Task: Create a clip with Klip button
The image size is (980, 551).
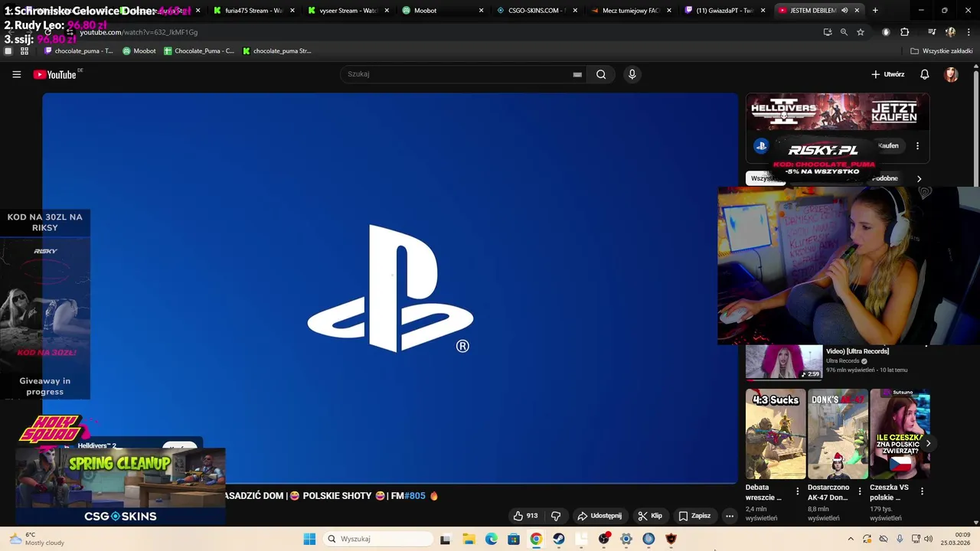Action: pyautogui.click(x=650, y=516)
